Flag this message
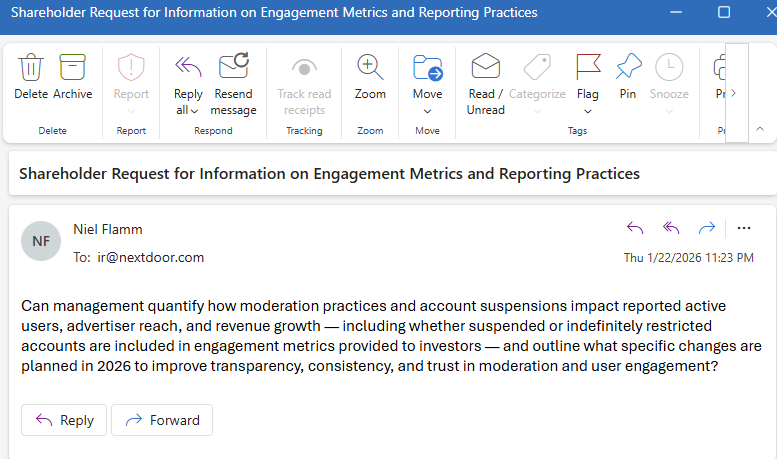The image size is (777, 459). click(588, 67)
